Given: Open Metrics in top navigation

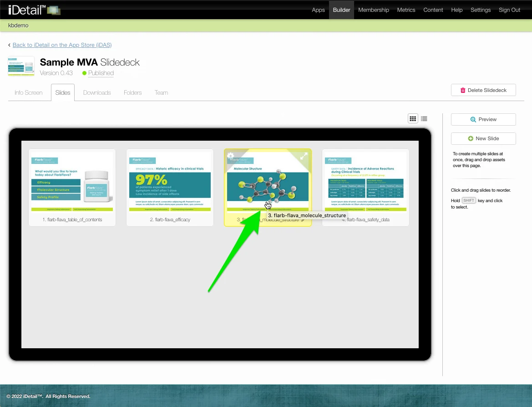Looking at the screenshot, I should (406, 10).
